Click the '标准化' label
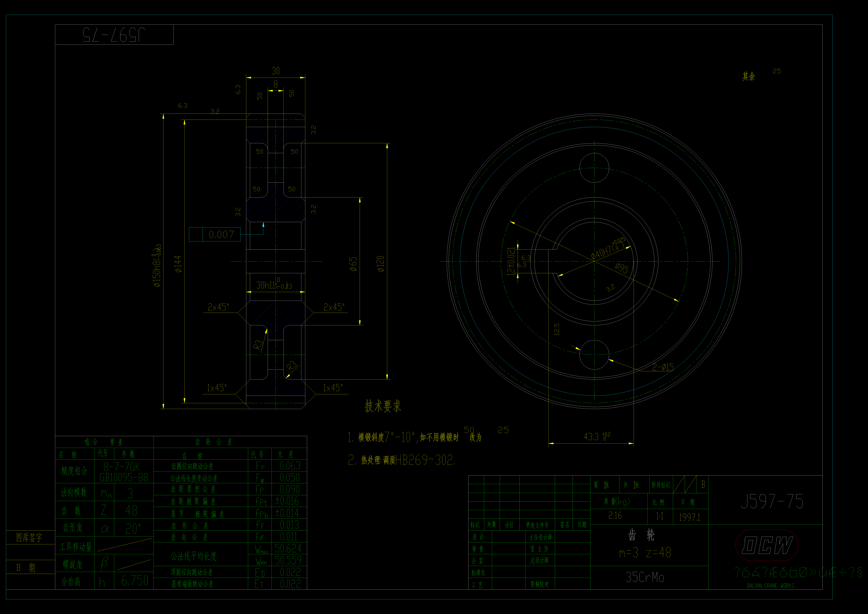The width and height of the screenshot is (868, 614). (x=478, y=573)
